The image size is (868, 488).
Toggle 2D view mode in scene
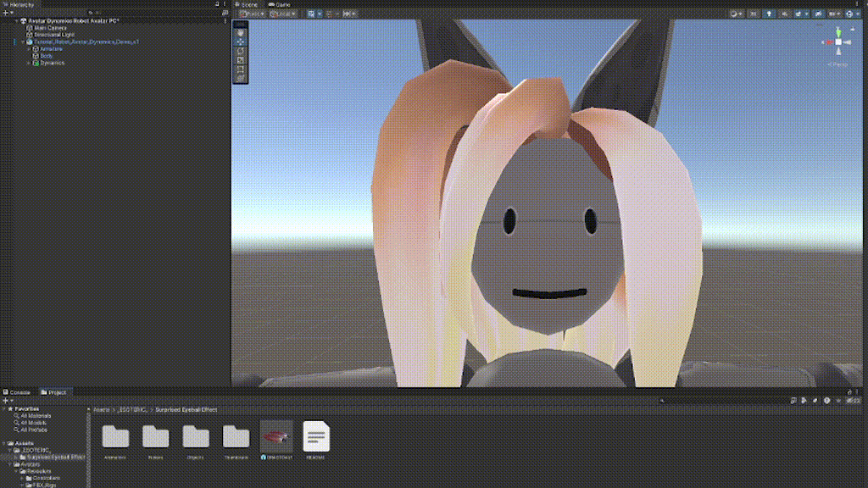[753, 14]
